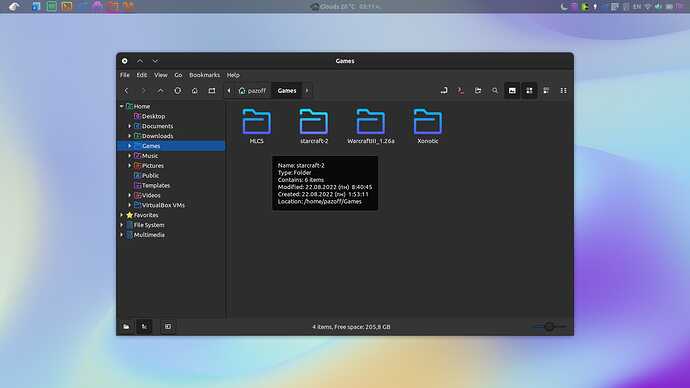Toggle the location entry icon

(x=444, y=91)
